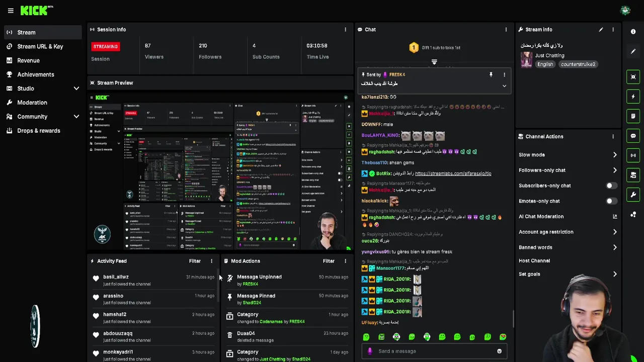Click the Kick logo
Viewport: 644px width, 362px height.
(x=37, y=10)
